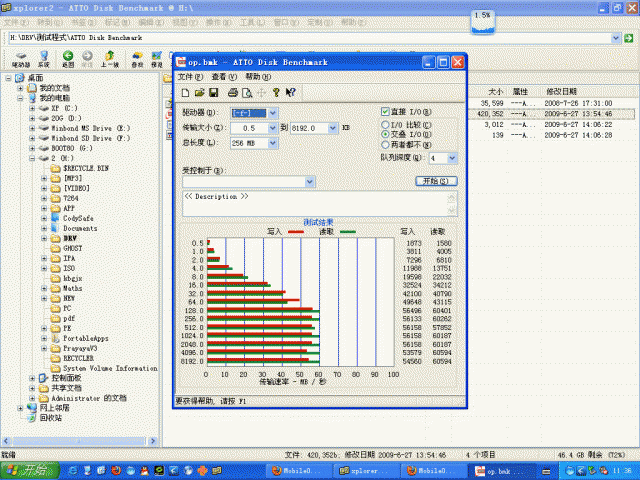
Task: Select the 两者都不 radio button
Action: point(386,144)
